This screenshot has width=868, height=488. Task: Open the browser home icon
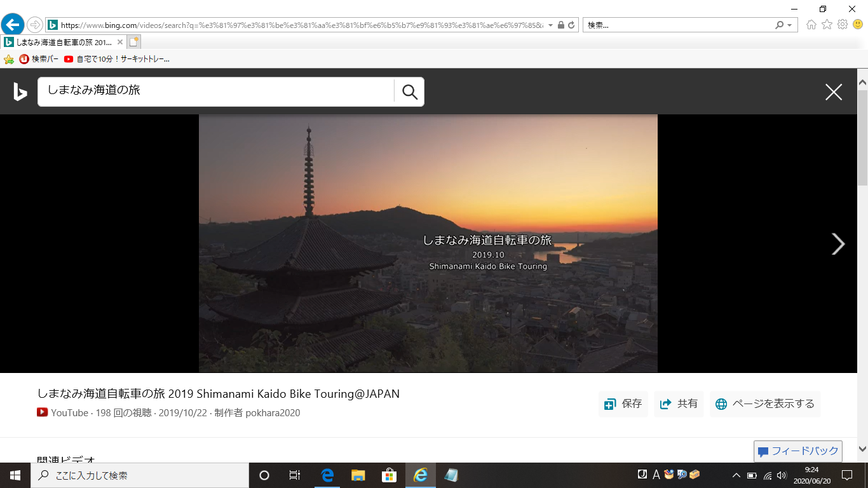pyautogui.click(x=811, y=25)
